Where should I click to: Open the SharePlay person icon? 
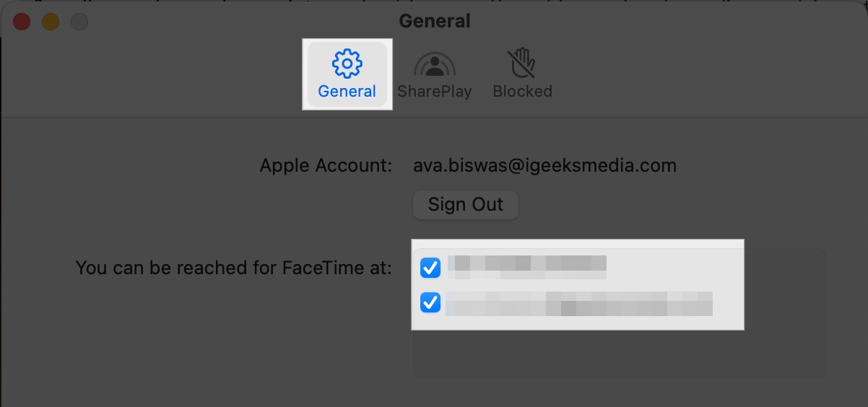click(434, 65)
